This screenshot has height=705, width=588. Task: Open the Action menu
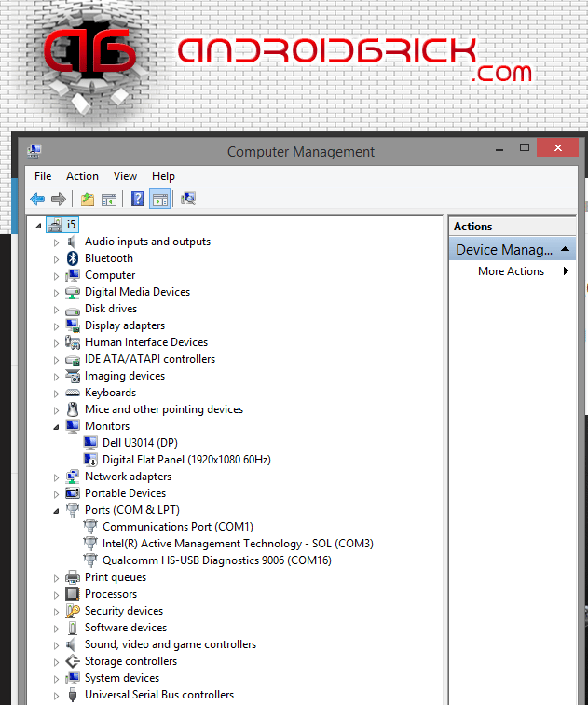[82, 176]
